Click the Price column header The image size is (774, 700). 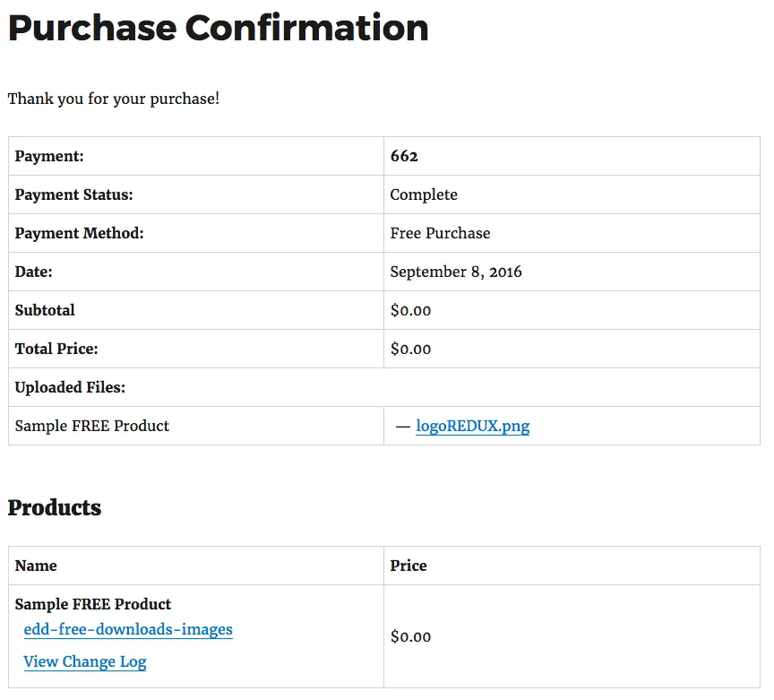click(408, 566)
